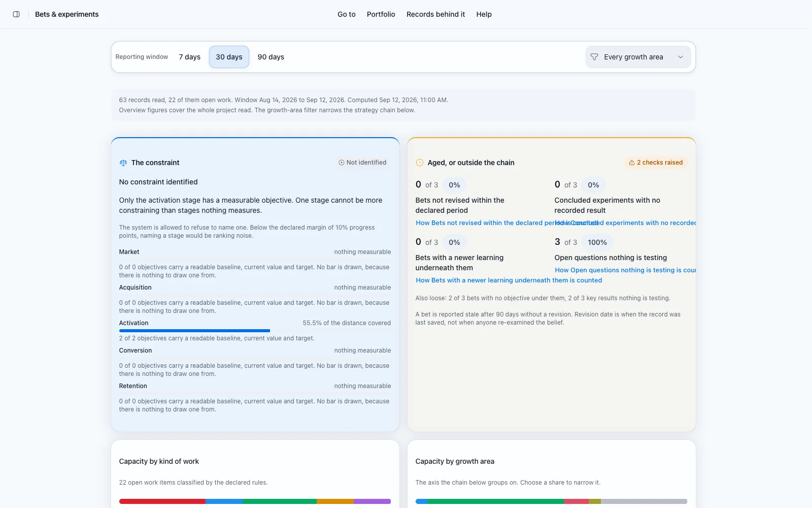This screenshot has height=508, width=812.
Task: Click the Market stage label
Action: point(129,252)
